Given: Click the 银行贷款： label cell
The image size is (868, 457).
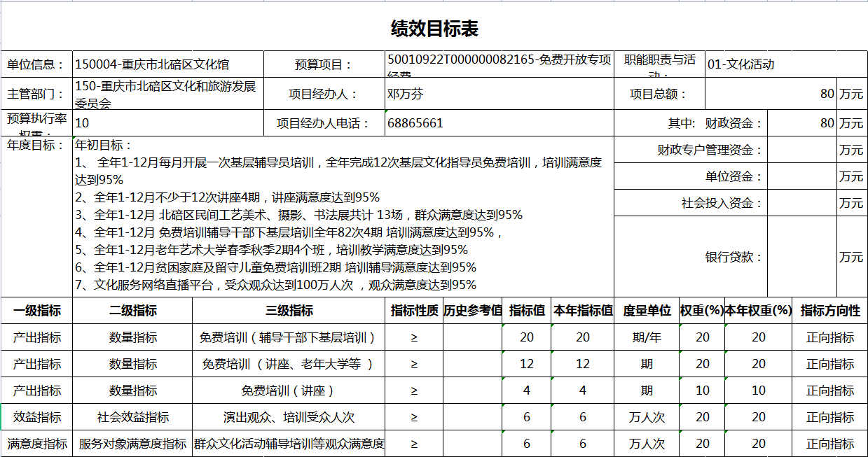Looking at the screenshot, I should [691, 257].
